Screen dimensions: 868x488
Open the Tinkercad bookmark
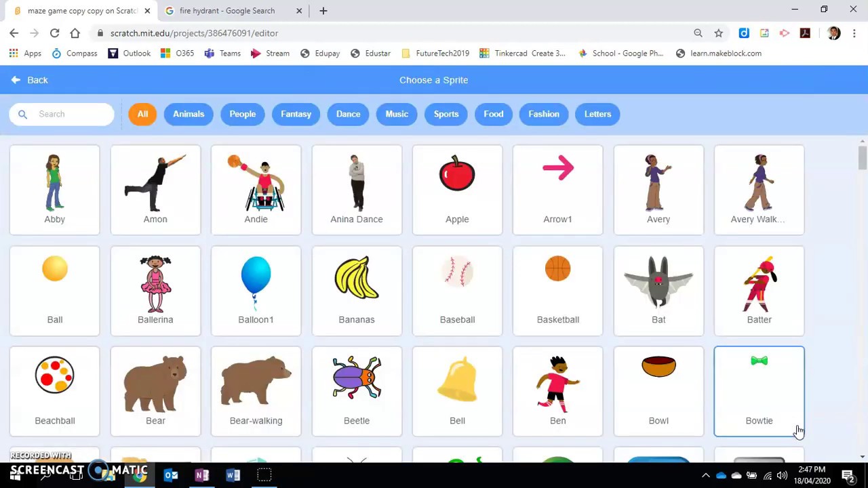point(522,54)
